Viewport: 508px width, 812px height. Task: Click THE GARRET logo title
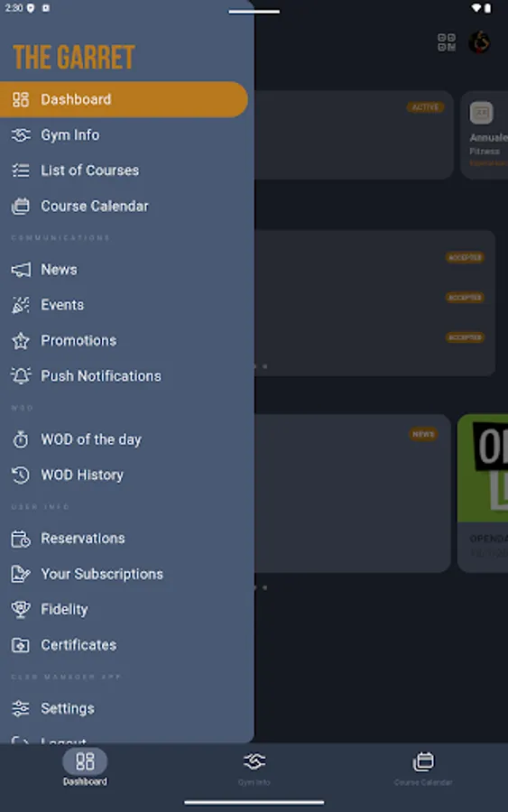[73, 57]
